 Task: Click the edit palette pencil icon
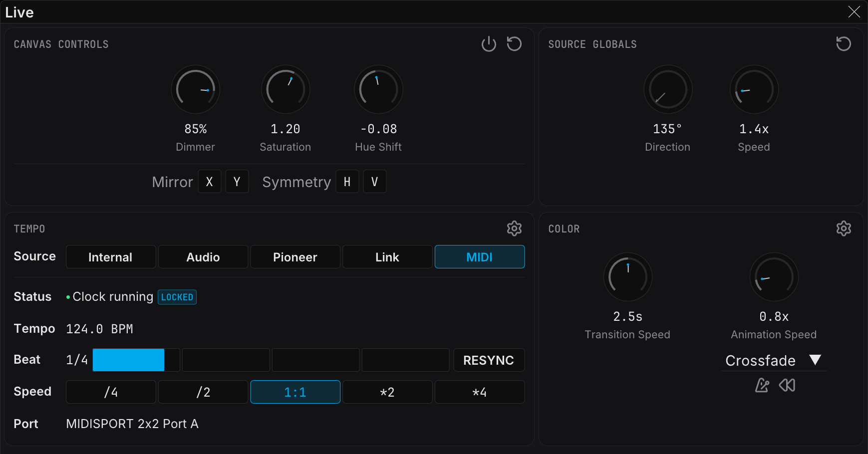(762, 385)
